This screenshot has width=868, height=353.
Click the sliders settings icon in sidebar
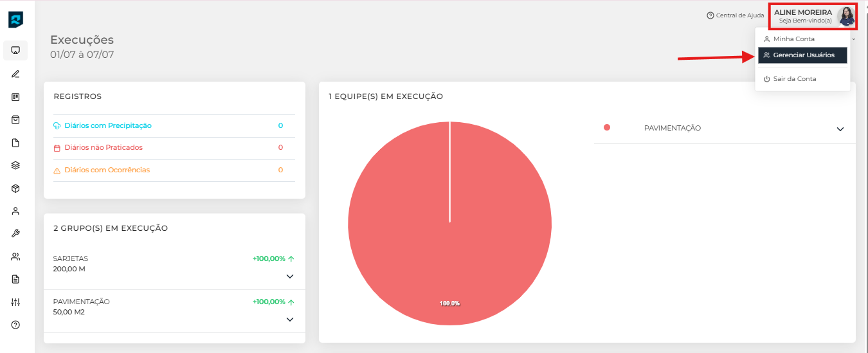tap(15, 302)
